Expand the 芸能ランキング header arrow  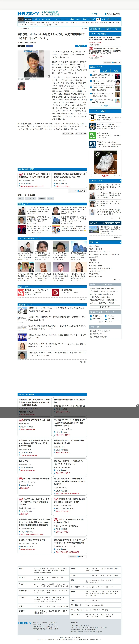click(x=120, y=67)
